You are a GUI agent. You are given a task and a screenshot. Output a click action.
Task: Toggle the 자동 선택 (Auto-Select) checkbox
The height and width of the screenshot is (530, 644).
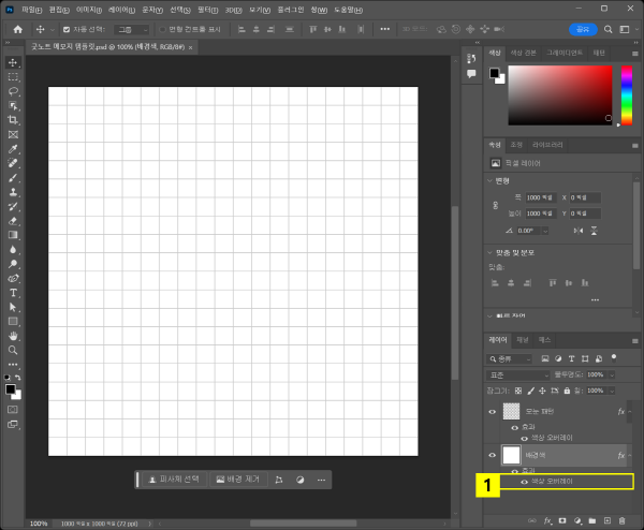click(x=66, y=30)
